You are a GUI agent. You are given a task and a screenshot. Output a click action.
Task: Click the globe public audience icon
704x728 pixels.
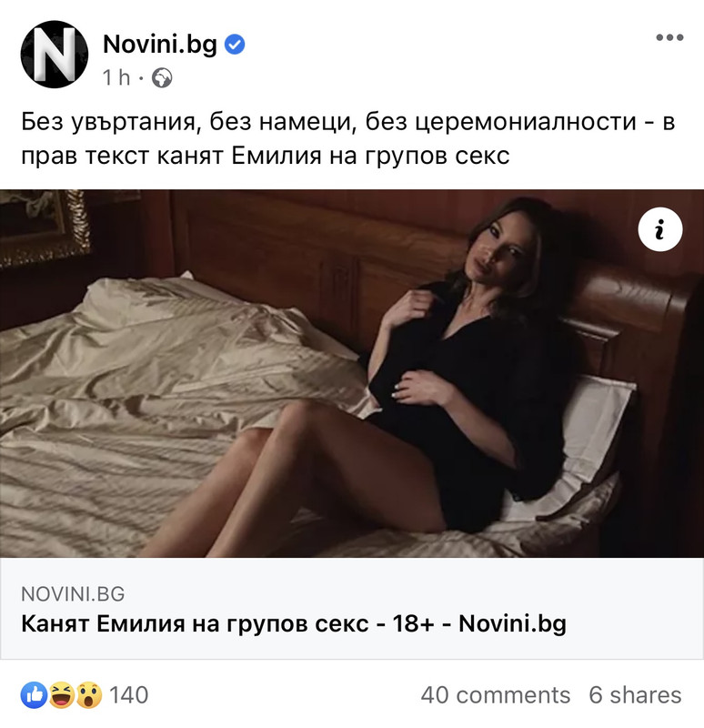tap(162, 78)
